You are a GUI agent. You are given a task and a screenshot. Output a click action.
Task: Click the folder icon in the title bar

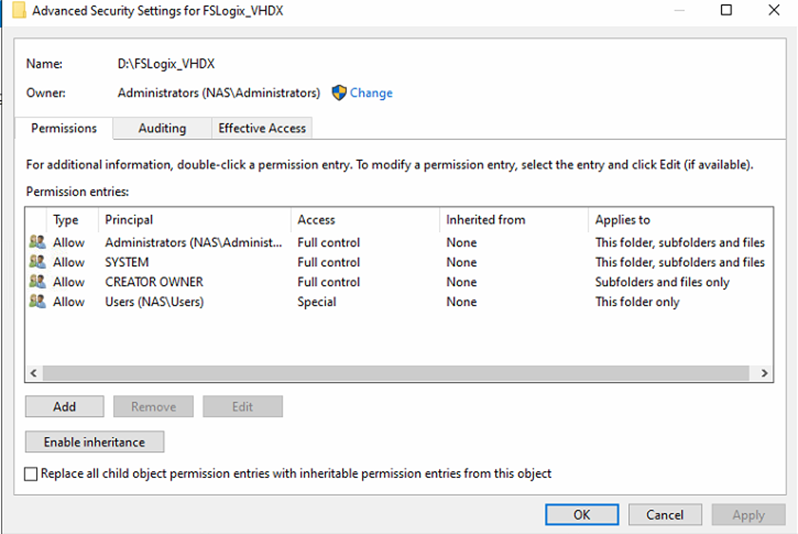19,11
